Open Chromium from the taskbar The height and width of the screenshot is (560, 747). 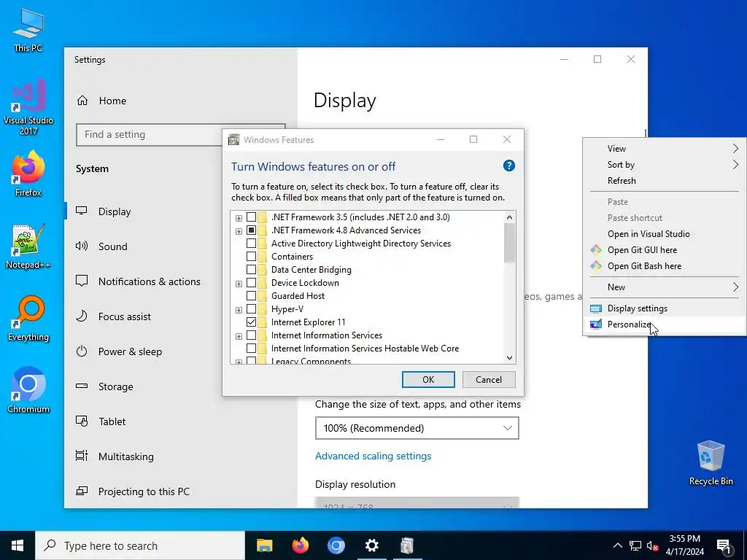pyautogui.click(x=336, y=545)
